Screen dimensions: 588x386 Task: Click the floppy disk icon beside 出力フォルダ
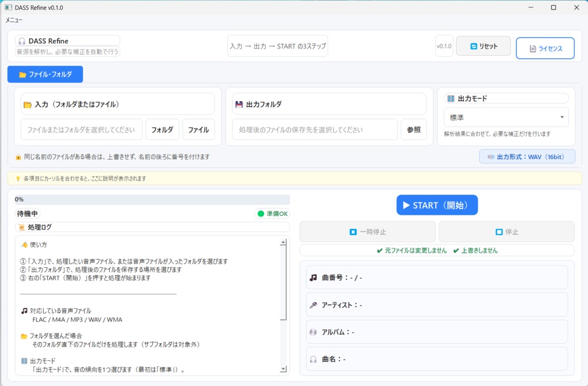pyautogui.click(x=239, y=105)
